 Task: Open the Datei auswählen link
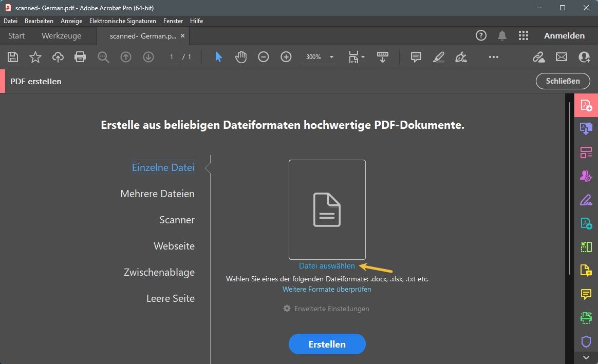(x=327, y=266)
